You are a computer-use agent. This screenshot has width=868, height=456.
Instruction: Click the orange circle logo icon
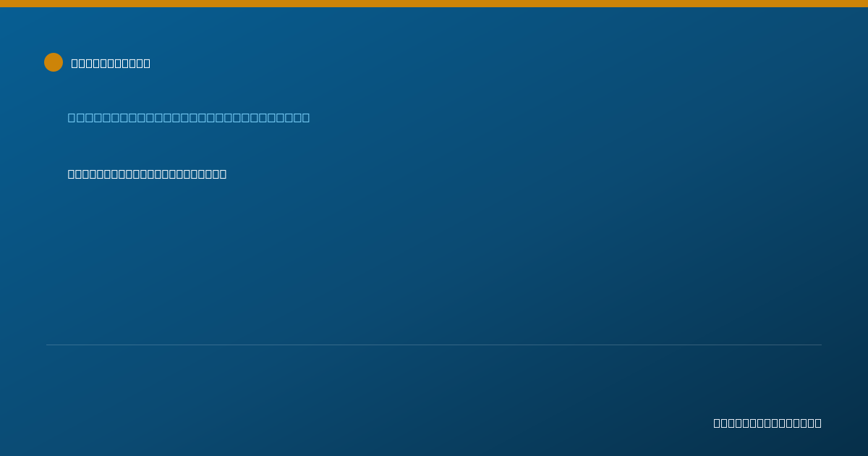[x=54, y=62]
